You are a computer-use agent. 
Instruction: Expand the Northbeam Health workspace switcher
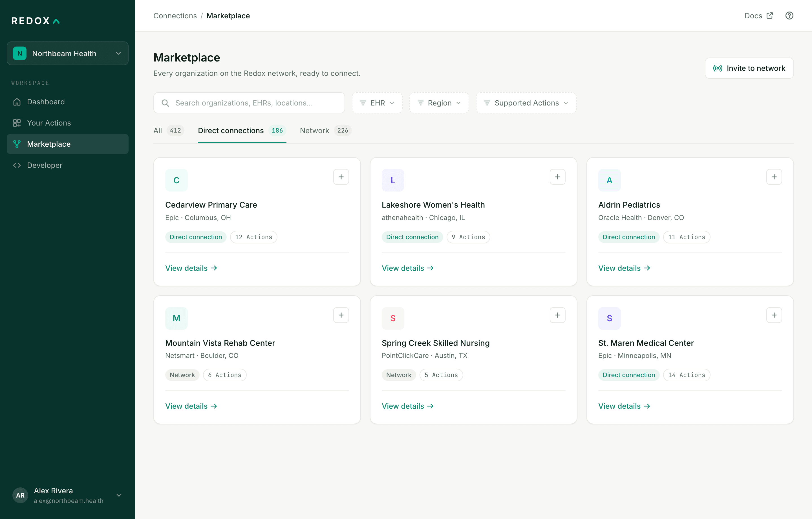pyautogui.click(x=67, y=53)
